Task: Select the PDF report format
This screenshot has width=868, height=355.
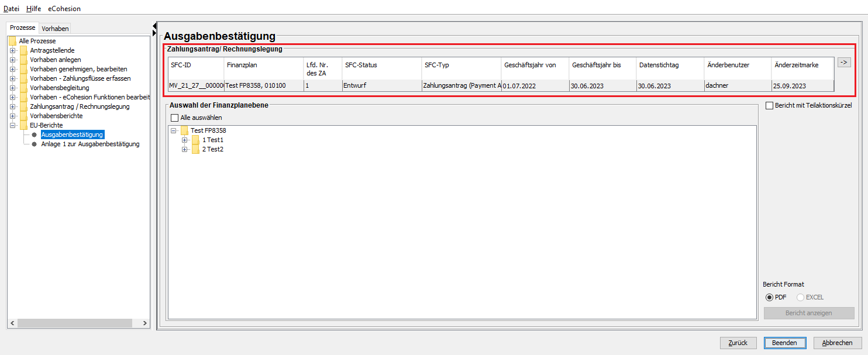Action: pyautogui.click(x=769, y=297)
